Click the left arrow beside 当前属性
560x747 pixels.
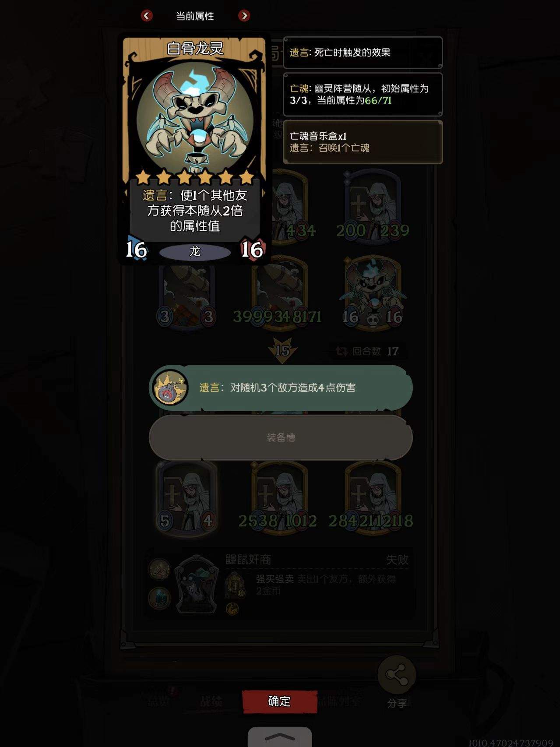point(147,16)
